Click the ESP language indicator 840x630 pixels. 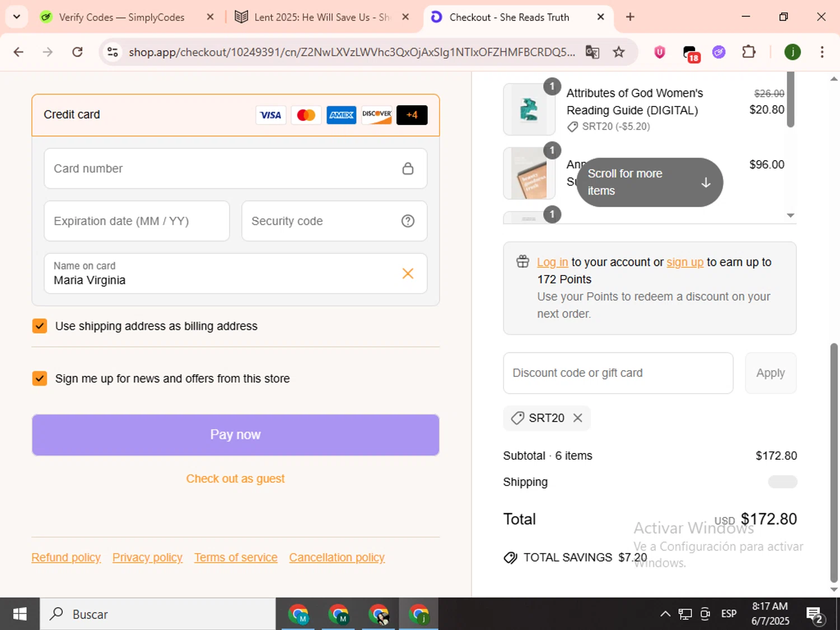click(729, 614)
